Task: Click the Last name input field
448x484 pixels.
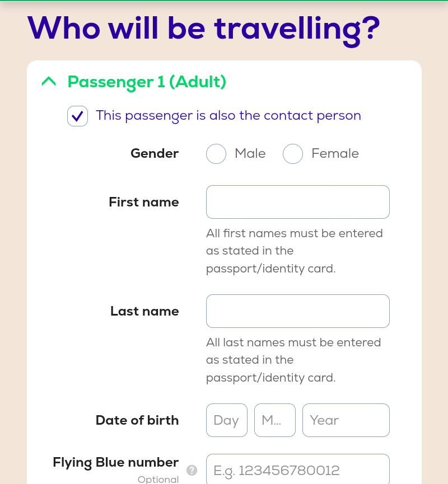Action: click(x=298, y=311)
